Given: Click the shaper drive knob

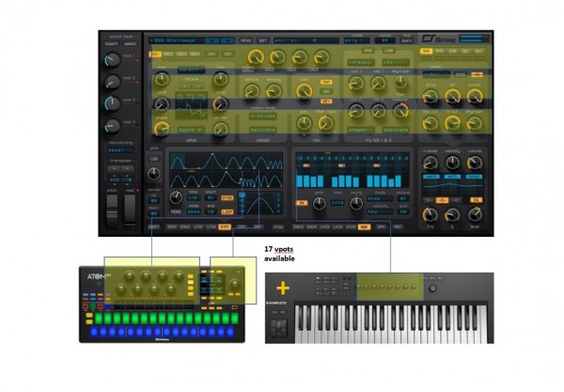Looking at the screenshot, I should pyautogui.click(x=431, y=97).
